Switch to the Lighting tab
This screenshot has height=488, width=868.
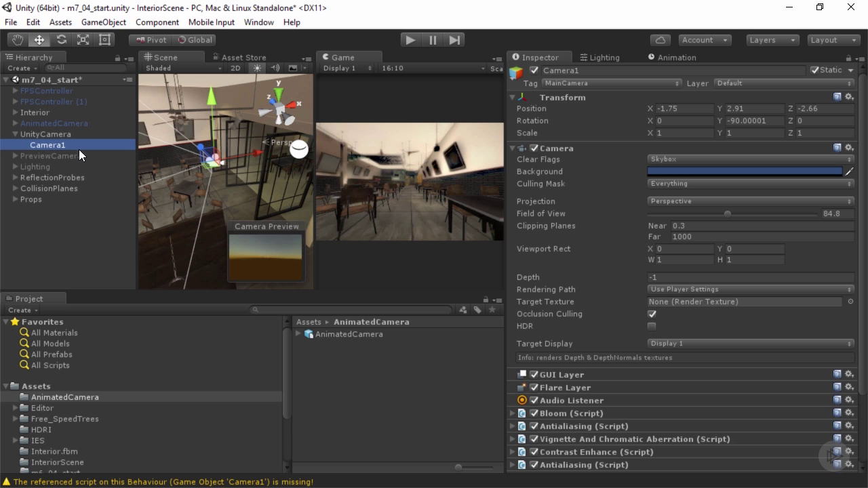[x=599, y=58]
